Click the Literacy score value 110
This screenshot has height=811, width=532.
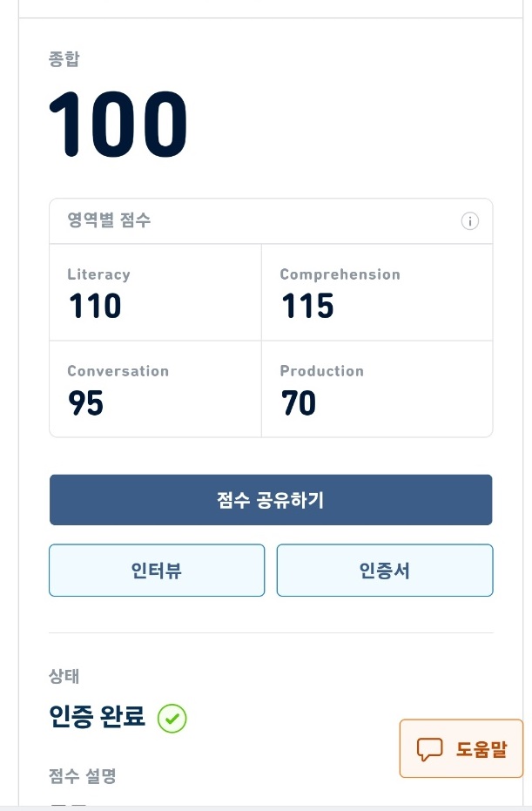click(94, 307)
